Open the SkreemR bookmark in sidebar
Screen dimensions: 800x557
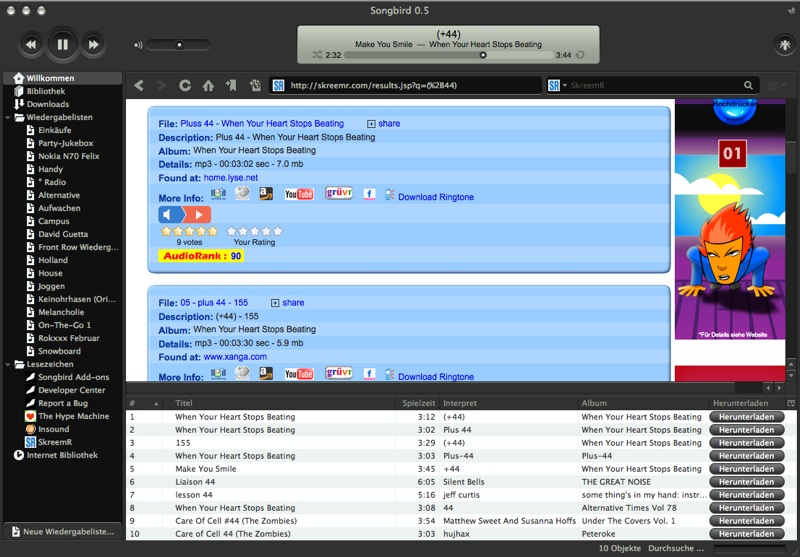[x=54, y=442]
